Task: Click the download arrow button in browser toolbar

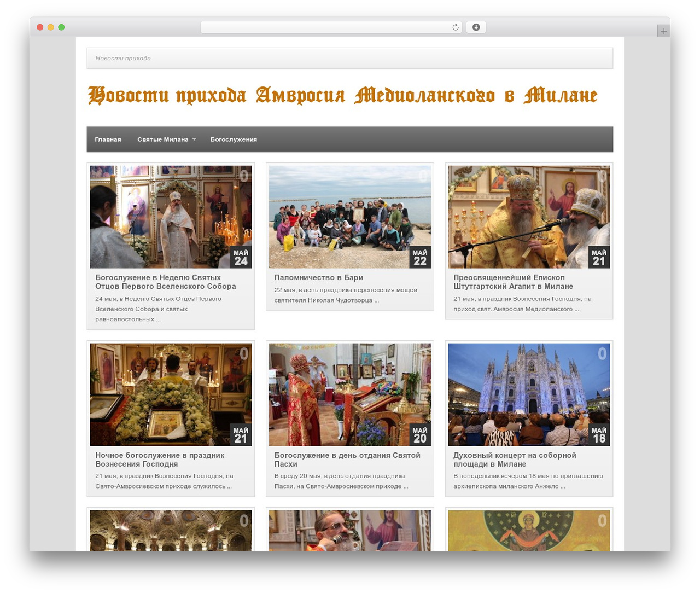Action: pos(476,27)
